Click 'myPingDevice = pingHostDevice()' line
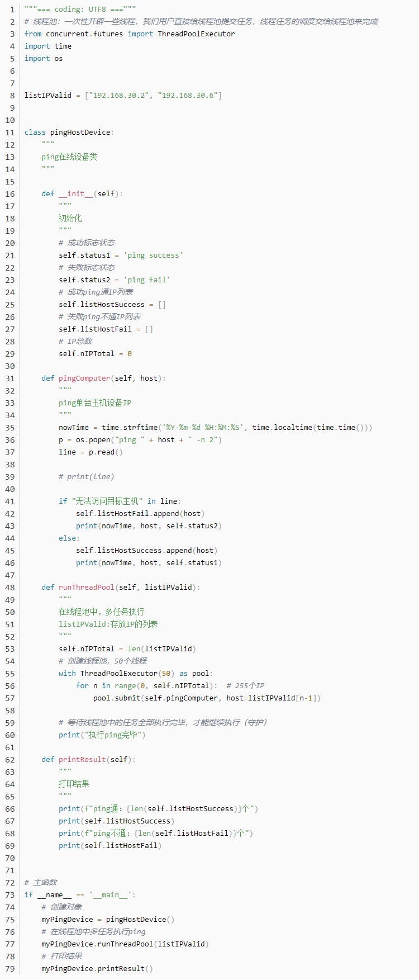Viewport: 419px width, 980px height. coord(108,920)
